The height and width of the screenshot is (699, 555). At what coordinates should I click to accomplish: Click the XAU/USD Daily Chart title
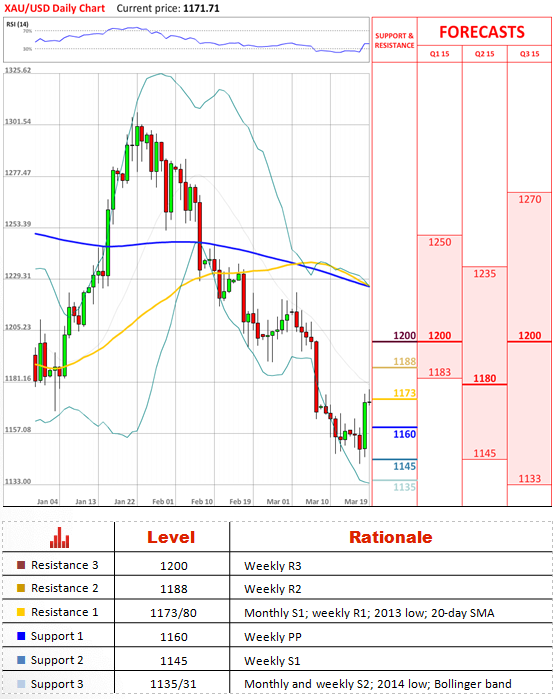54,8
